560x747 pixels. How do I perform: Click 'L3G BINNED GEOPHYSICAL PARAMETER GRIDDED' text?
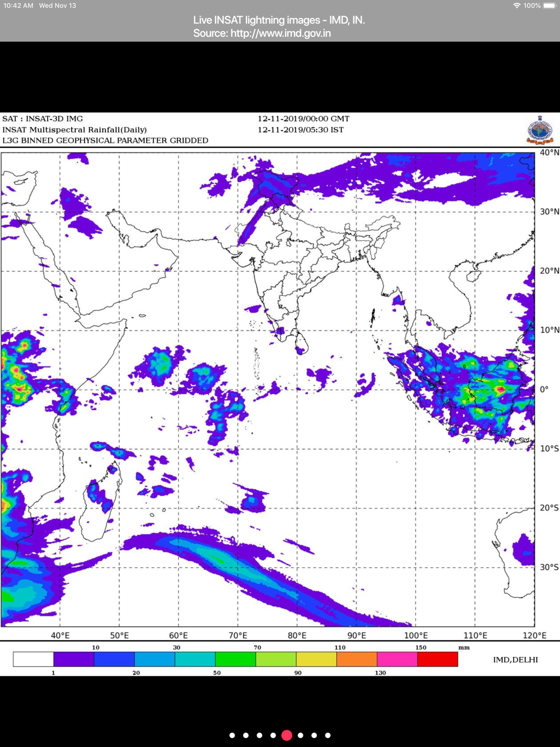point(105,141)
